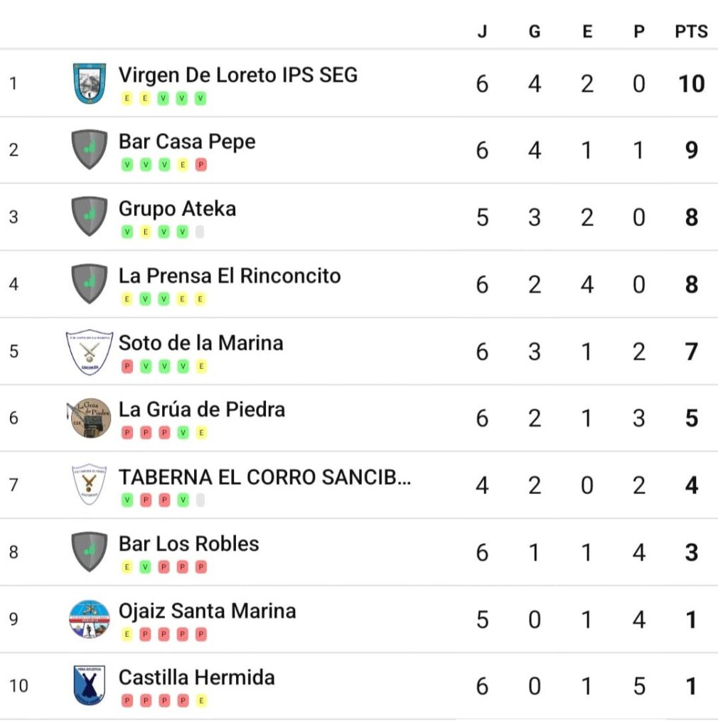Open Soto de la Marina club crest
Image resolution: width=718 pixels, height=728 pixels.
pos(90,351)
